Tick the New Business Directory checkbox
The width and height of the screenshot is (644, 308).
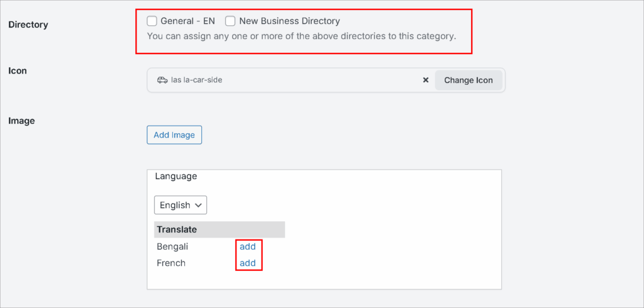(231, 21)
